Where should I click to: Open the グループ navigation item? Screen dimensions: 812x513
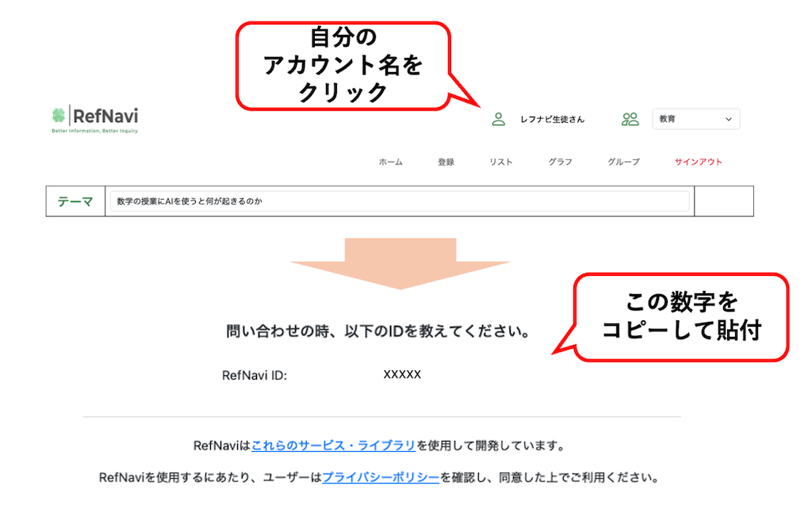pos(623,162)
